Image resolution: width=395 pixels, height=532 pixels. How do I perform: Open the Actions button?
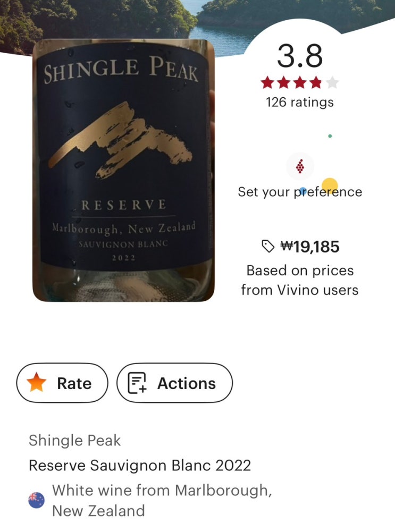point(174,383)
